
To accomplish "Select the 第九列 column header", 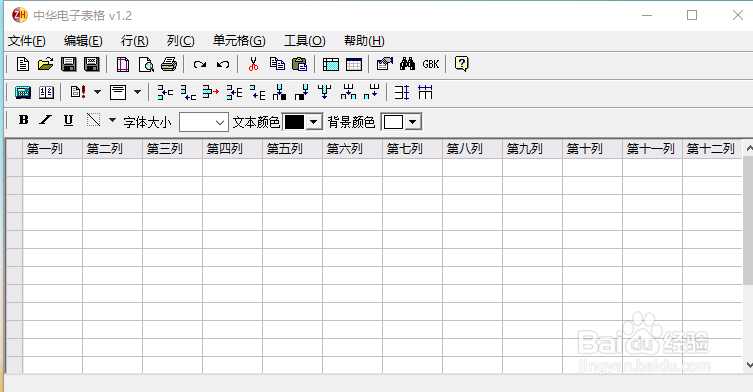I will point(533,149).
